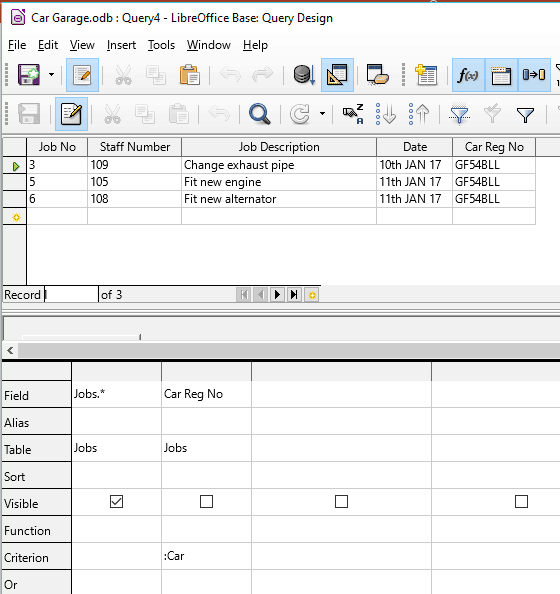This screenshot has width=560, height=594.
Task: Check Visible box in third empty column
Action: coord(341,502)
